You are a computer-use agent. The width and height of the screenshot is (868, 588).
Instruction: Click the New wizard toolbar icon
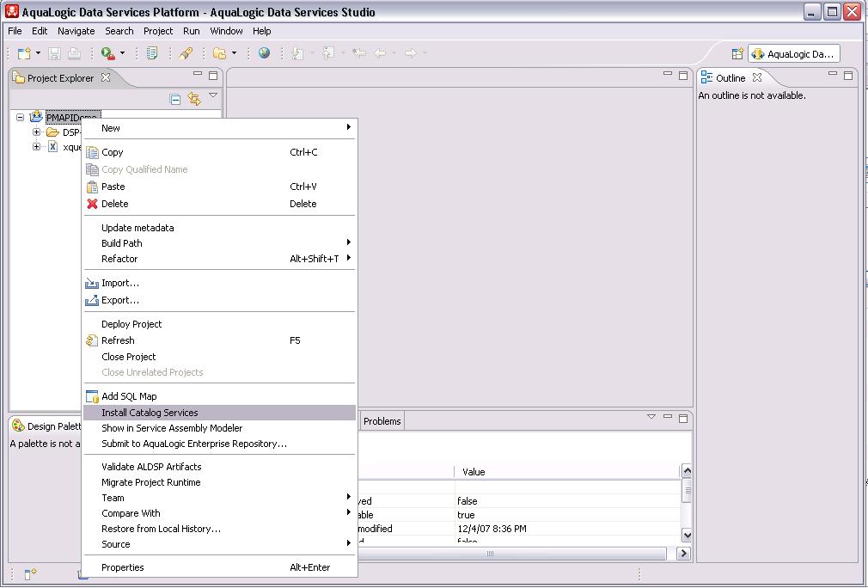click(x=25, y=53)
